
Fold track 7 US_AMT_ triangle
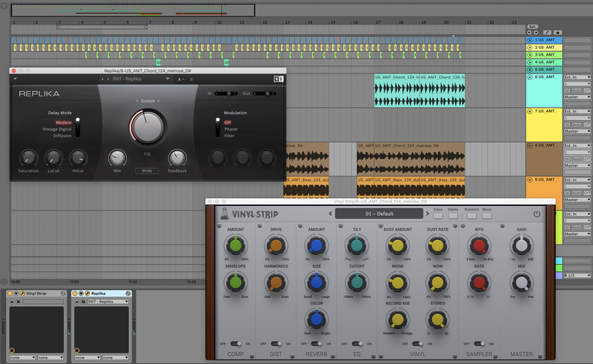[529, 111]
